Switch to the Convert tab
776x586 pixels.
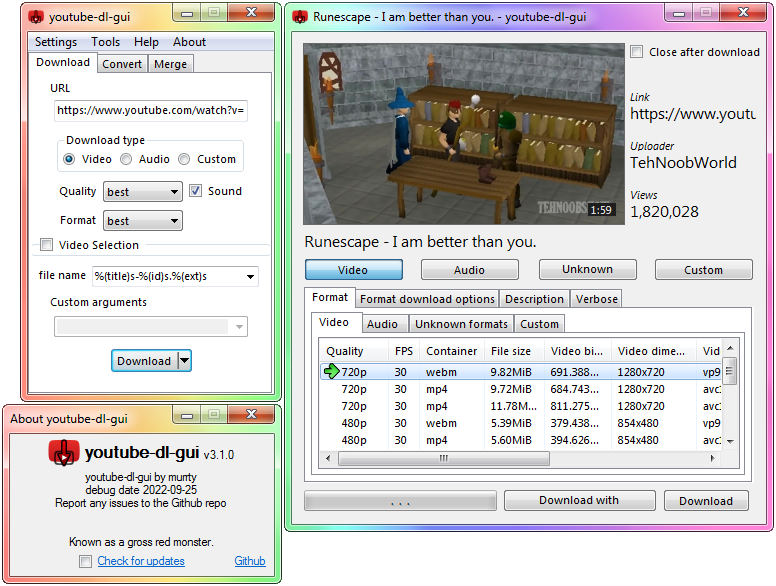122,64
